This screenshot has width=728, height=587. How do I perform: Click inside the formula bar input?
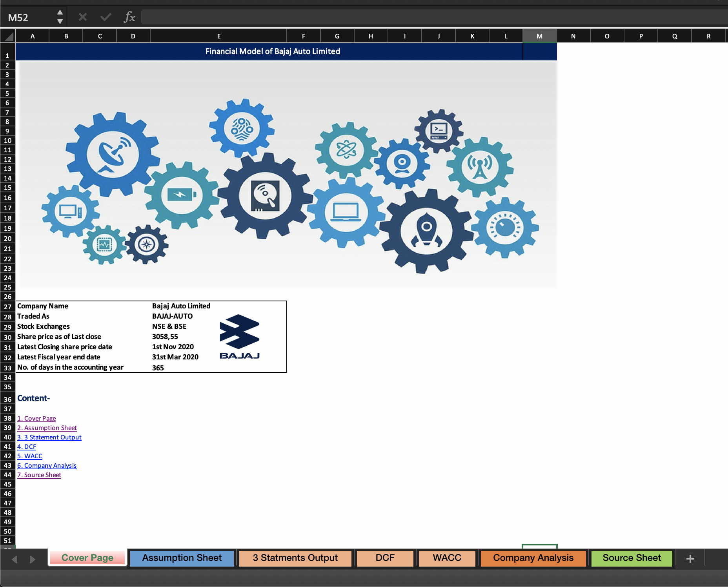pyautogui.click(x=434, y=17)
